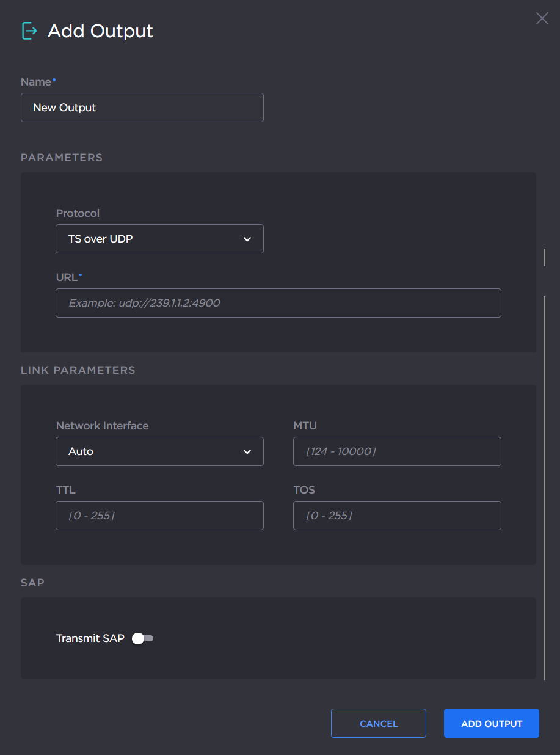
Task: Click the close X icon
Action: (542, 18)
